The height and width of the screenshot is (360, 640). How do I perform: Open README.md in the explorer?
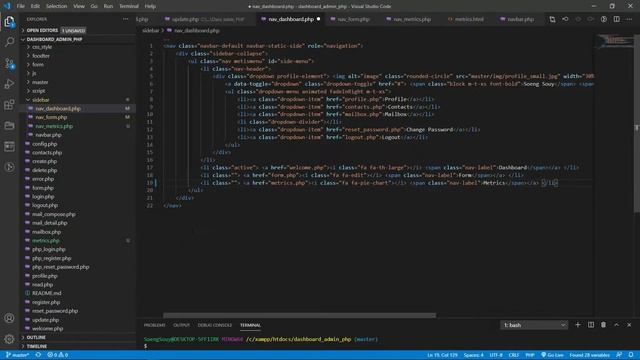[47, 293]
